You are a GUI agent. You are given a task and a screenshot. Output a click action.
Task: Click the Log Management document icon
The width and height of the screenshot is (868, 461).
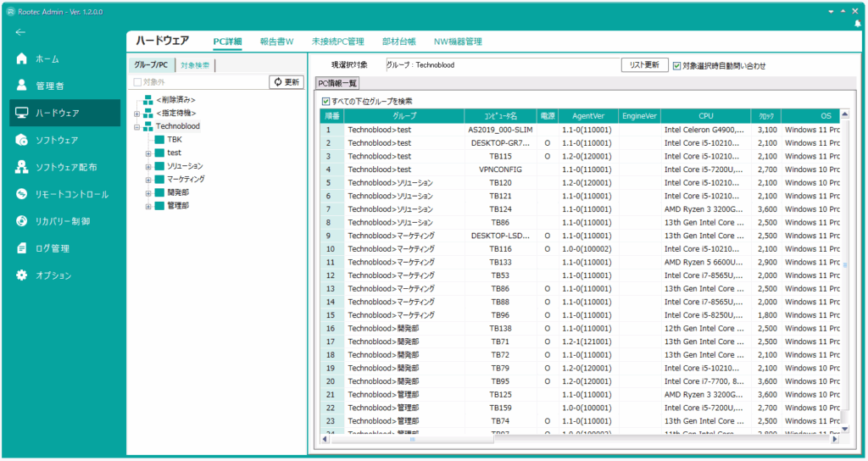[22, 248]
